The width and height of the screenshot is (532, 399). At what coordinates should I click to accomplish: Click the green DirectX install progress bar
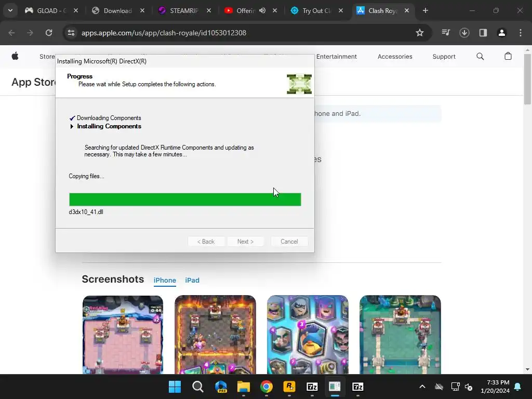click(185, 199)
